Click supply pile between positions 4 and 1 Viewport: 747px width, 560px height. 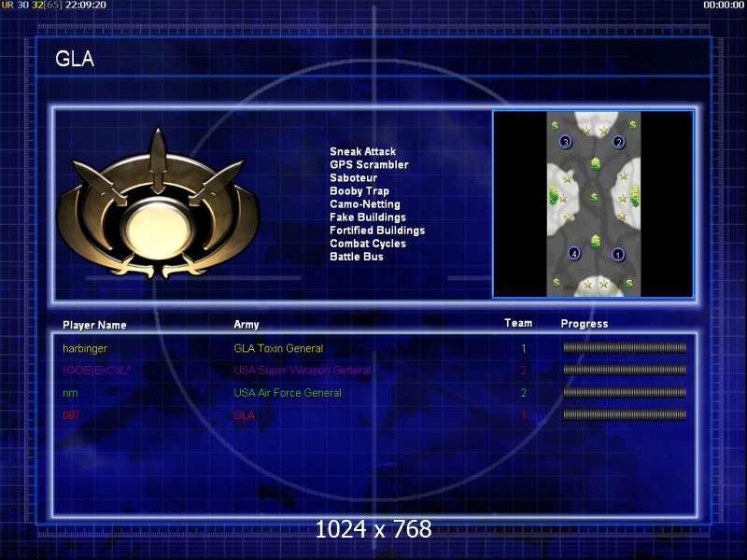[595, 241]
